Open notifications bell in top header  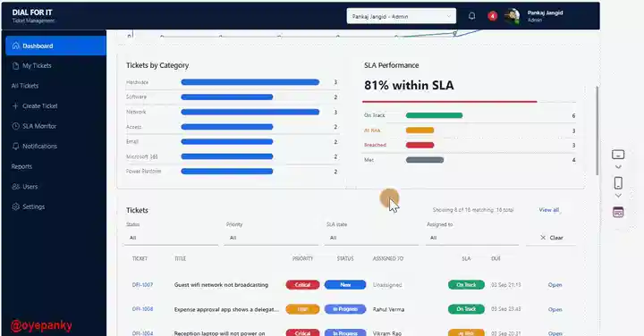(x=472, y=16)
